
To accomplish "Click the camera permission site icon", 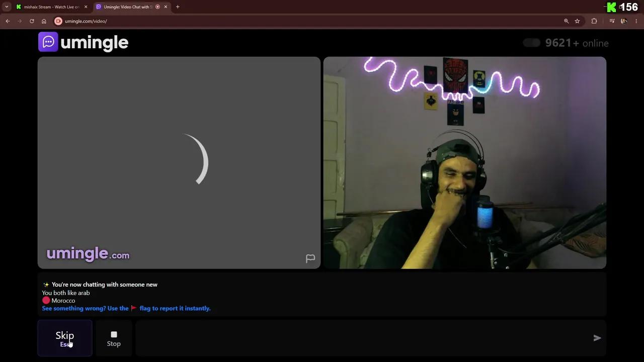I will 58,21.
